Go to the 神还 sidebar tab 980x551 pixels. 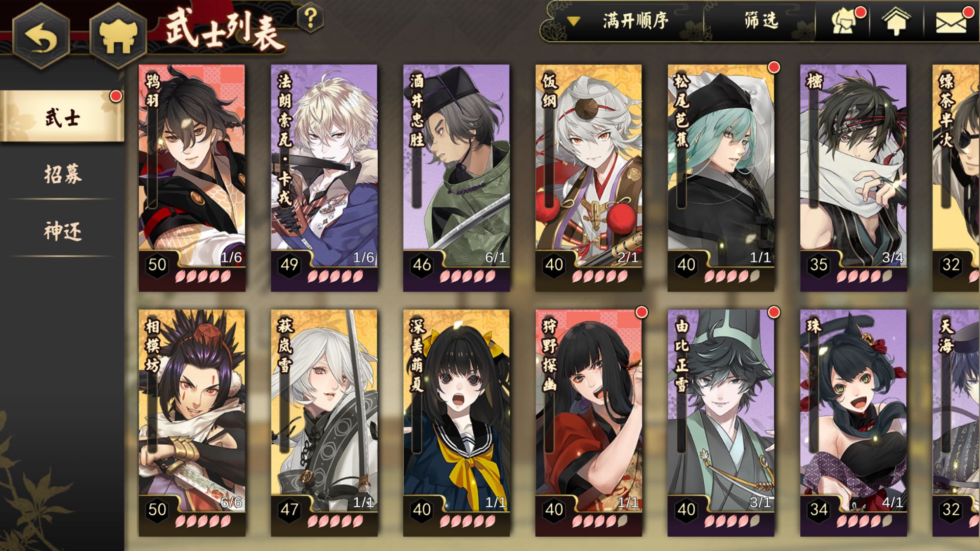pos(63,231)
